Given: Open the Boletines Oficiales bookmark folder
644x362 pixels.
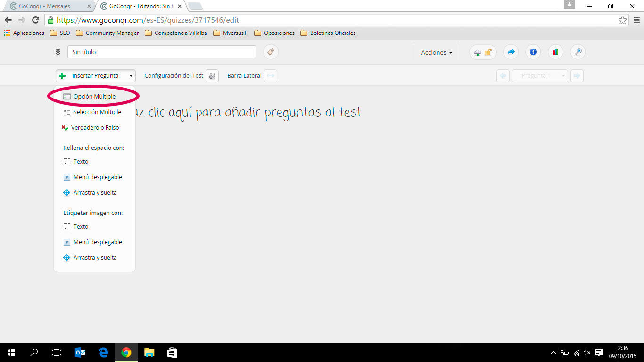Looking at the screenshot, I should (328, 33).
